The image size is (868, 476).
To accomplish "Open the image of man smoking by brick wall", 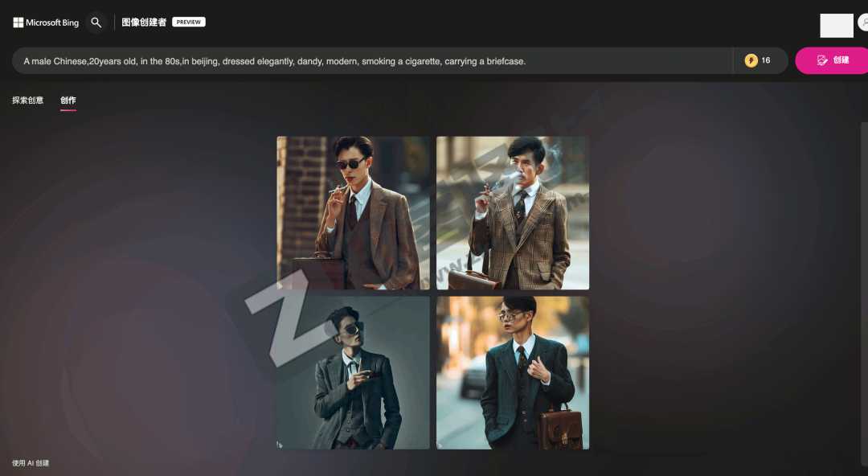I will coord(353,211).
